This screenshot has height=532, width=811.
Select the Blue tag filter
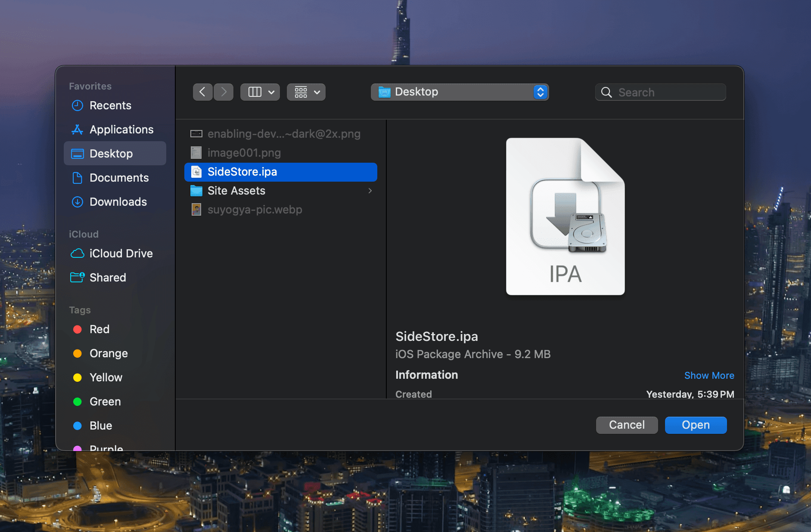click(x=100, y=425)
